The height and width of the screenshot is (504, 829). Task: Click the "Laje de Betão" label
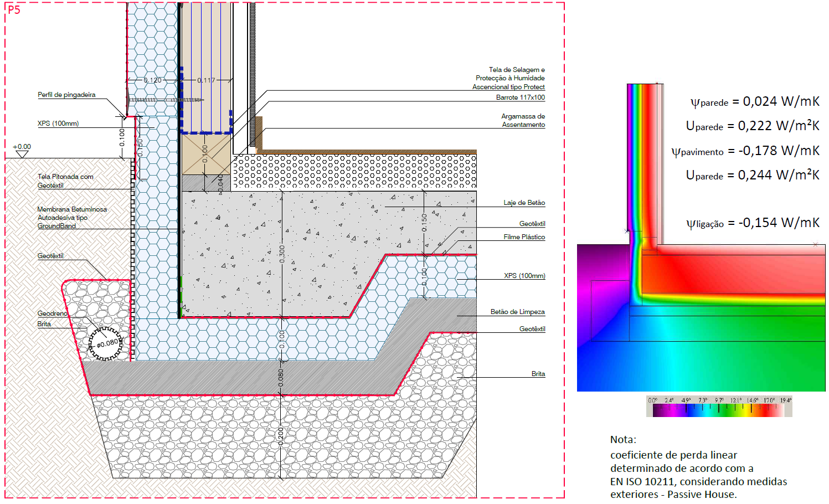tap(524, 203)
